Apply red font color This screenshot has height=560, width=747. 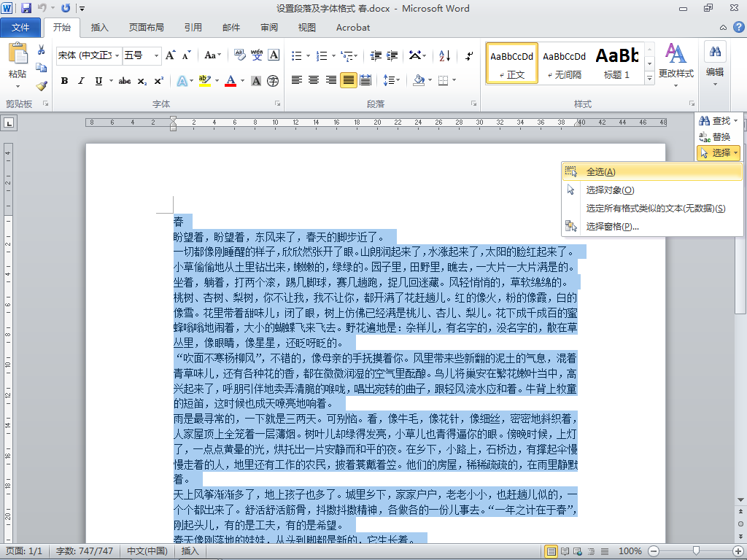point(231,81)
